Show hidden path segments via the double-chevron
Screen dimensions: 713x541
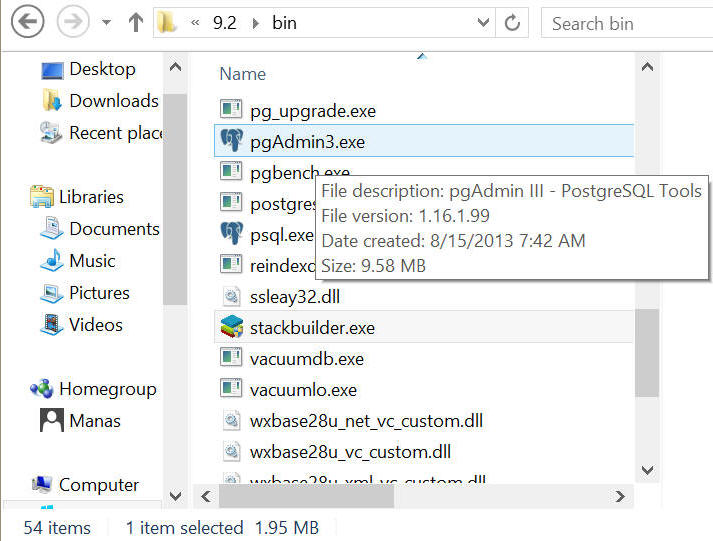pos(195,23)
